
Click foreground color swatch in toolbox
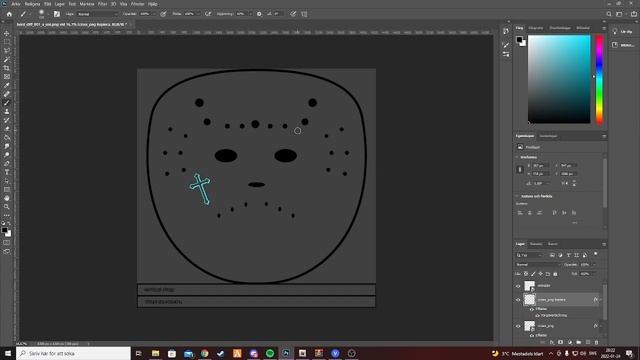pyautogui.click(x=4, y=230)
